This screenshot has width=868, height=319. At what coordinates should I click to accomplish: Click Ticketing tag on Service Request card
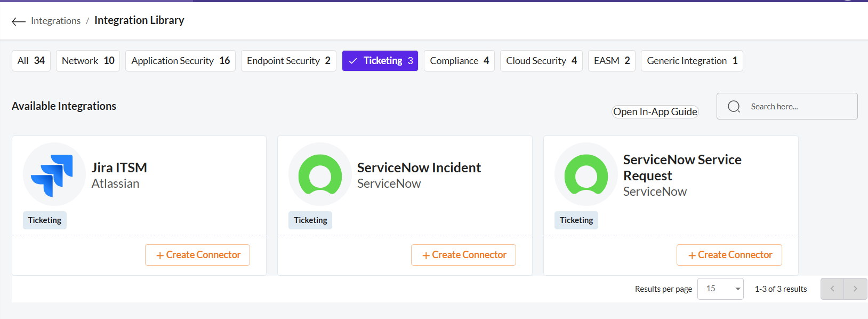(x=576, y=220)
